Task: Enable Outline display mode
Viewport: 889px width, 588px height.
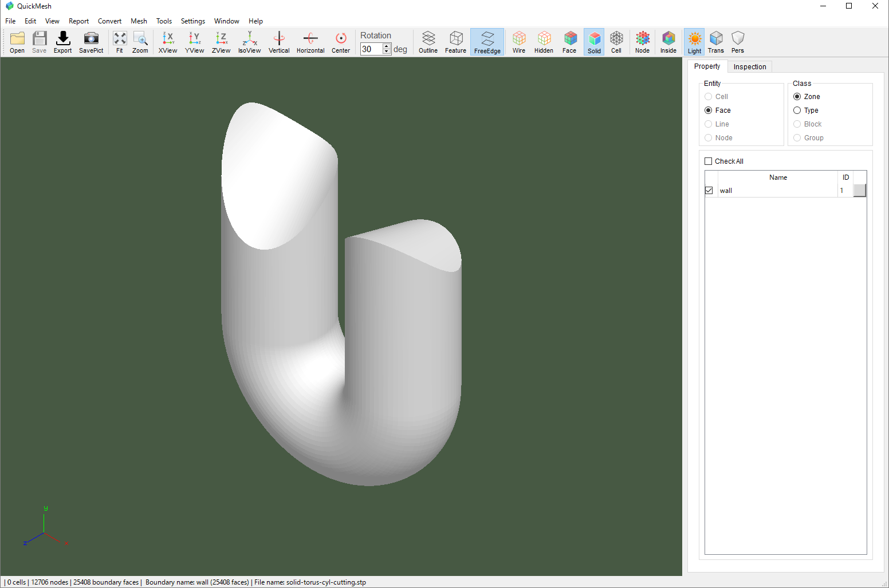Action: (x=428, y=42)
